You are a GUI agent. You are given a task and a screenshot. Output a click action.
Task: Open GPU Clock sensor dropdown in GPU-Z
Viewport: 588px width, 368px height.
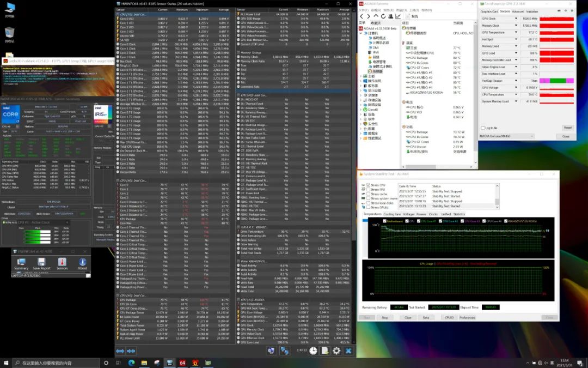[516, 19]
